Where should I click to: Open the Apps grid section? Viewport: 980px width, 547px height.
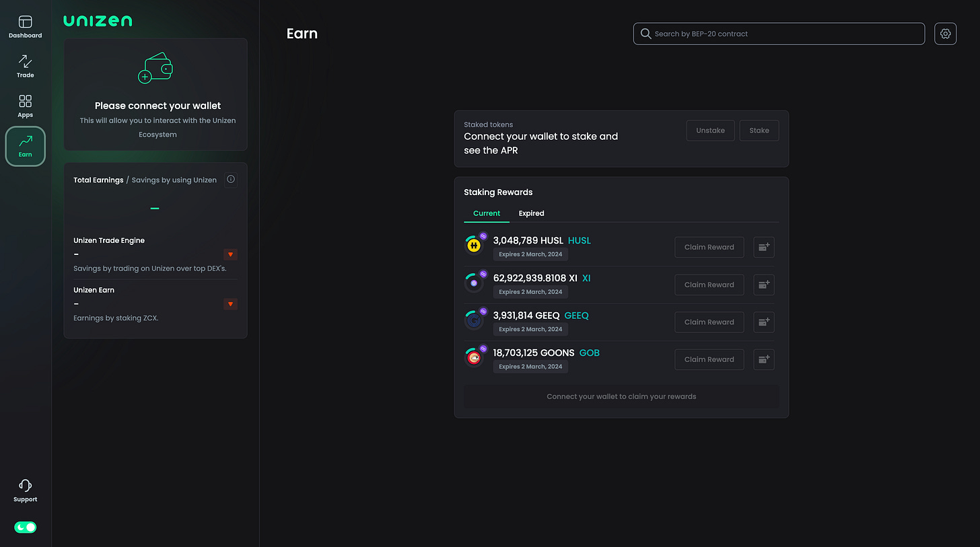tap(25, 106)
